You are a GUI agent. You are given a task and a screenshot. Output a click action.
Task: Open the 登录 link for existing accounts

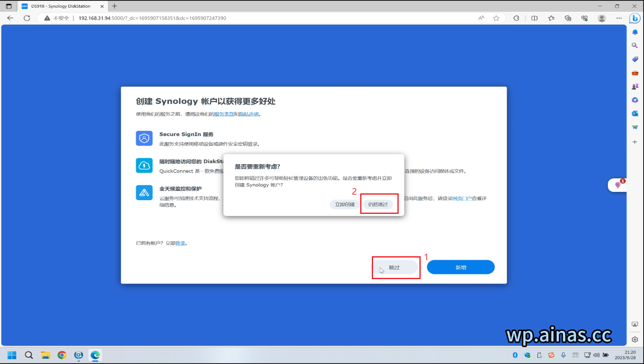pos(180,243)
